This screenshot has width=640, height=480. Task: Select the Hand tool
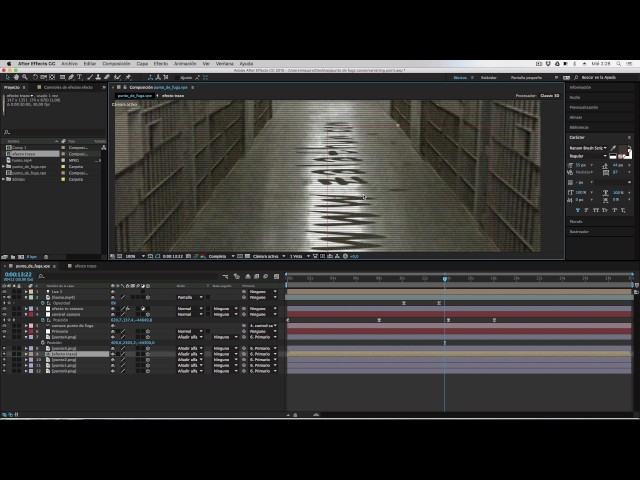(x=16, y=77)
